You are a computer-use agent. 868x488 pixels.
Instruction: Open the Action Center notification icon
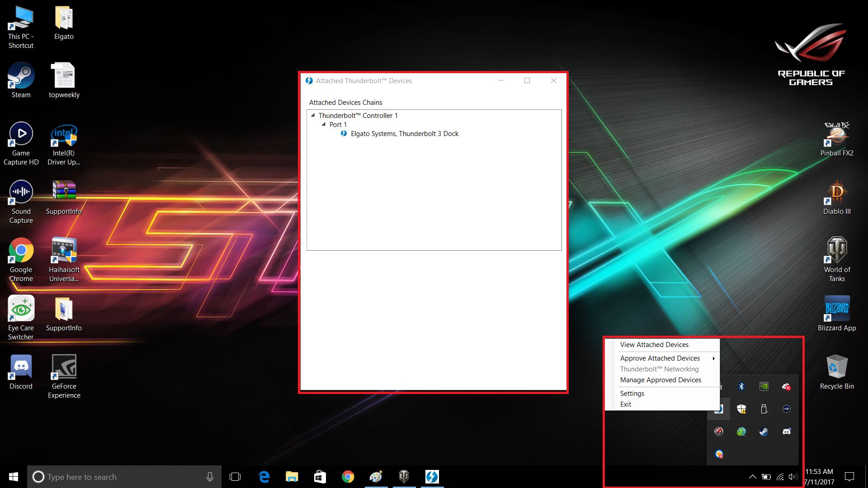tap(849, 477)
